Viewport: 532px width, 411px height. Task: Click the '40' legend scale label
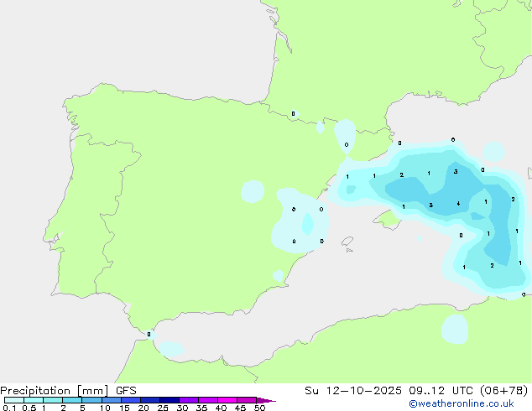point(221,408)
